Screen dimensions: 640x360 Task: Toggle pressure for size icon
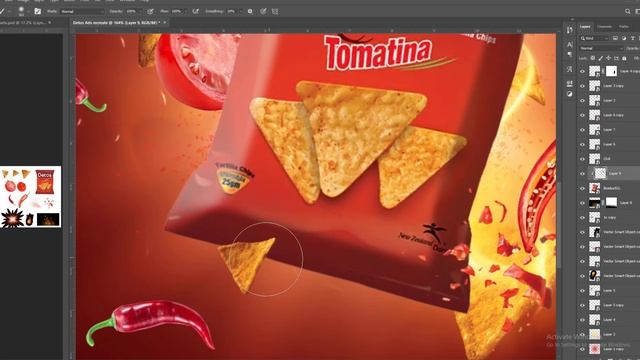pyautogui.click(x=263, y=11)
